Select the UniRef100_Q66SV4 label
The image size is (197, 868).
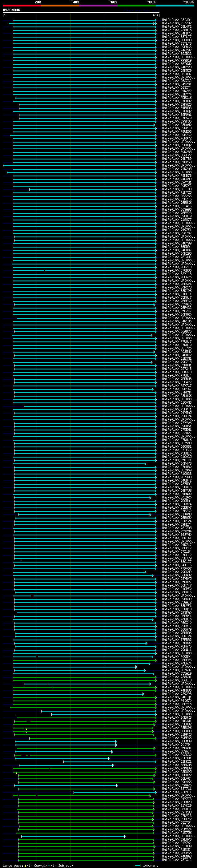(x=176, y=284)
